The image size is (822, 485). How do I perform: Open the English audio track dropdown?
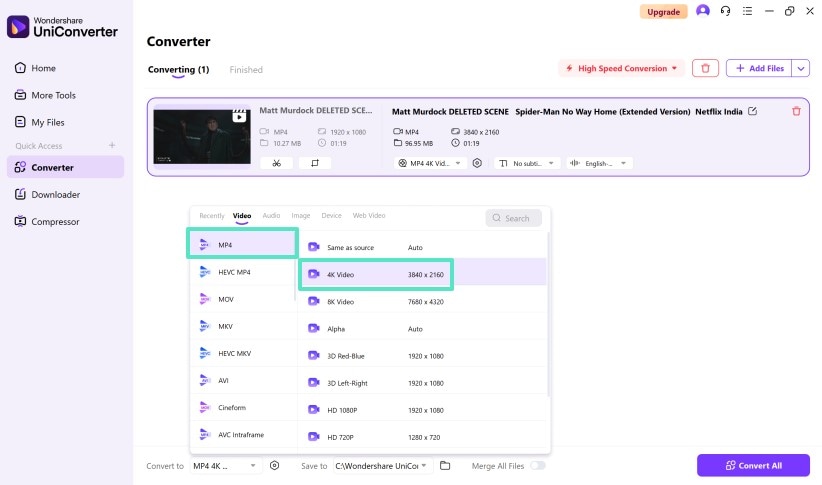point(599,163)
